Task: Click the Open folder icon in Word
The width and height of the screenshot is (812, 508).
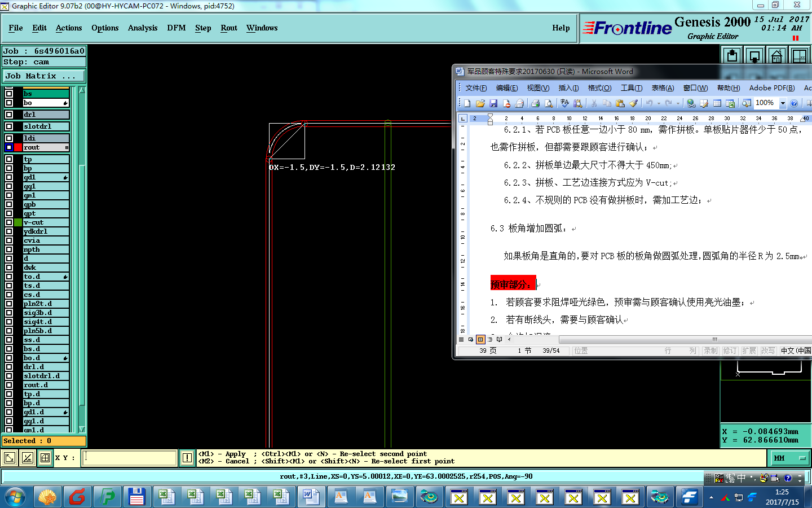Action: 480,103
